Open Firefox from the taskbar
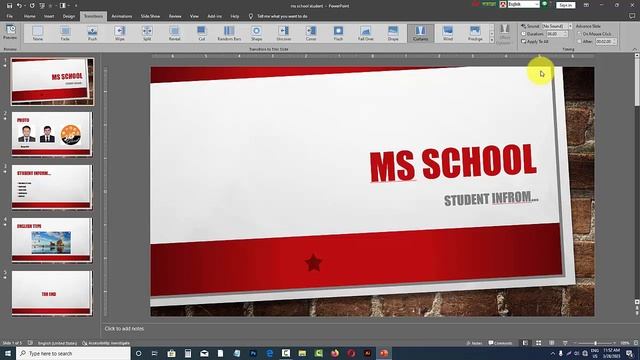This screenshot has width=640, height=360. [x=335, y=353]
